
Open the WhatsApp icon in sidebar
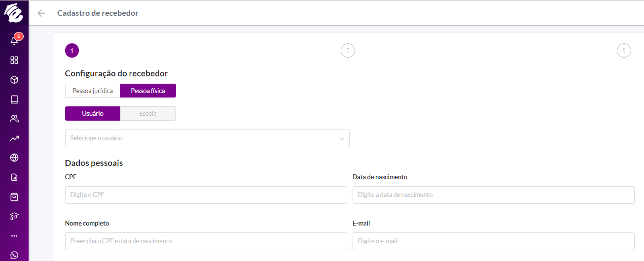pyautogui.click(x=14, y=255)
